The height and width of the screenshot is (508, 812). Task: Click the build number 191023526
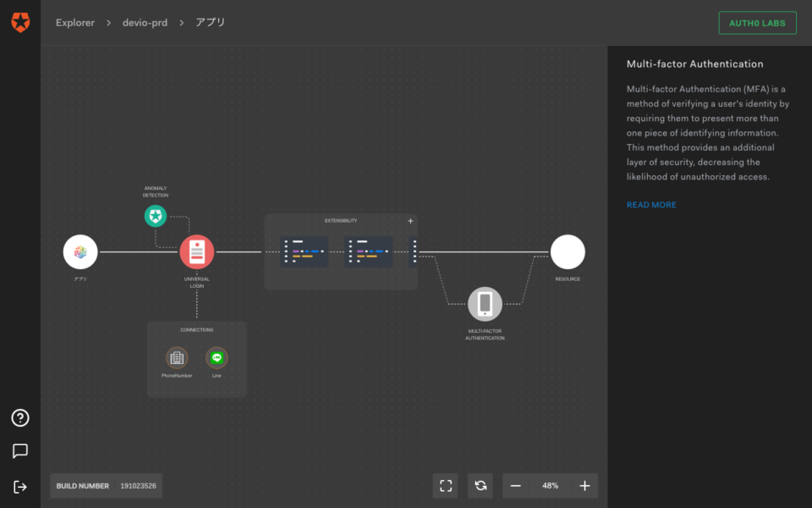click(138, 486)
